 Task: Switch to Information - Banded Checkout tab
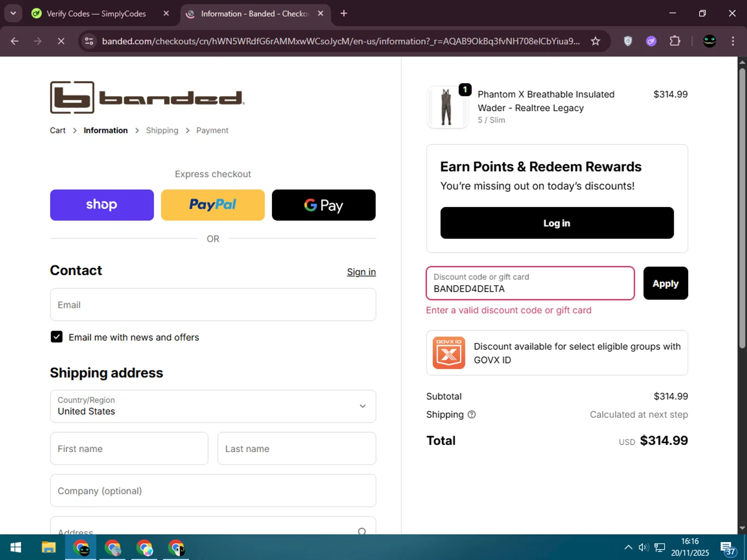255,13
